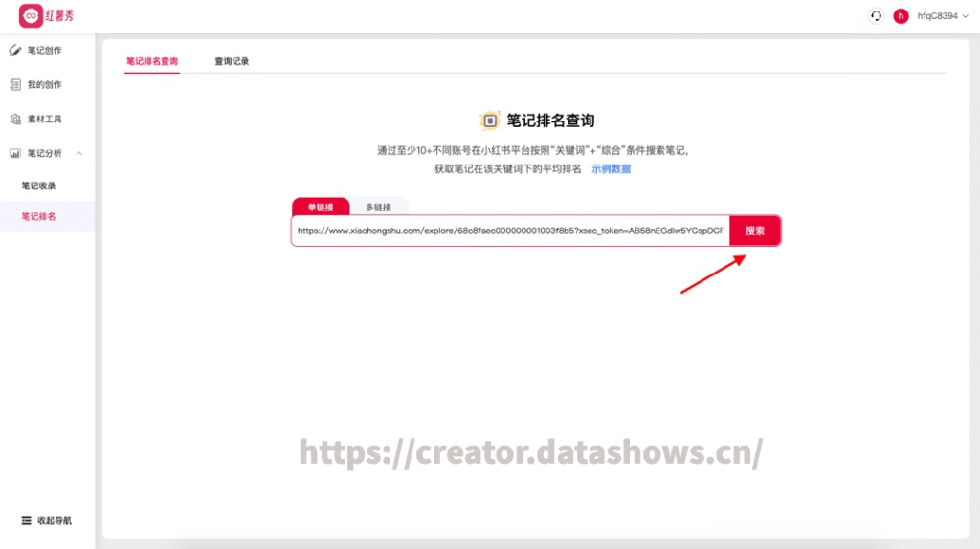Click the 收起导航 hamburger icon
The image size is (980, 549).
click(26, 520)
